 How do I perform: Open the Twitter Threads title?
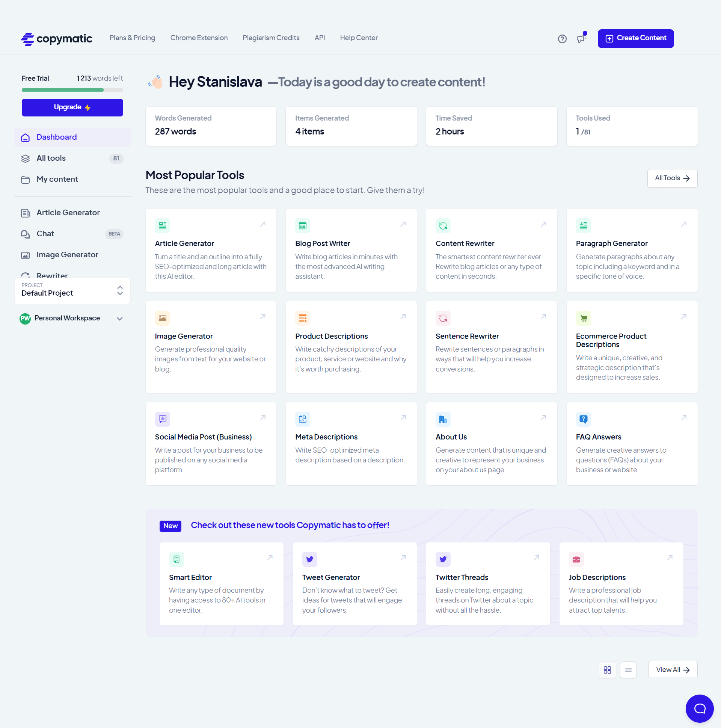(462, 577)
